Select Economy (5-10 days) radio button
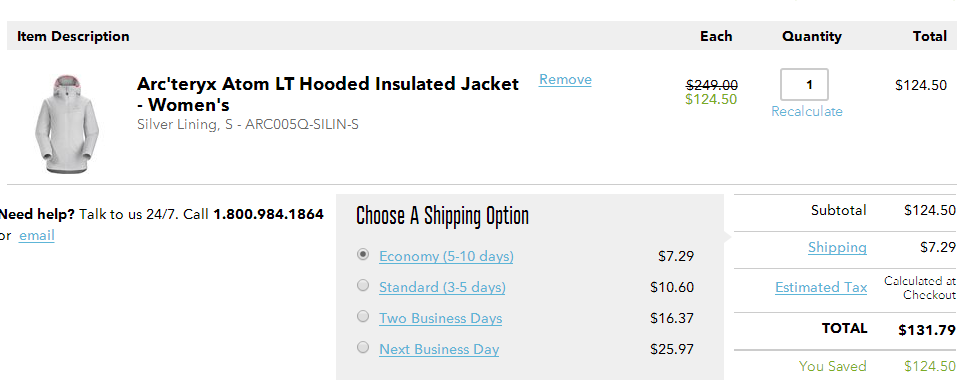Screen dimensions: 977x387 point(363,254)
